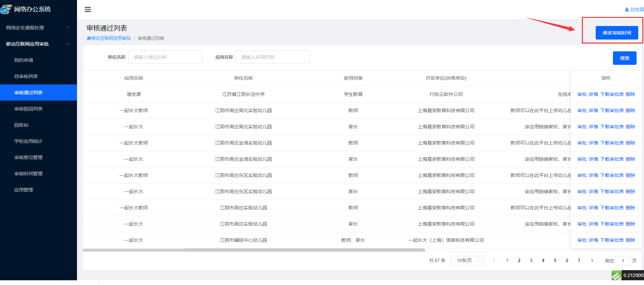Click 下载审批表 for 澄优课 row
644x285 pixels.
point(612,94)
